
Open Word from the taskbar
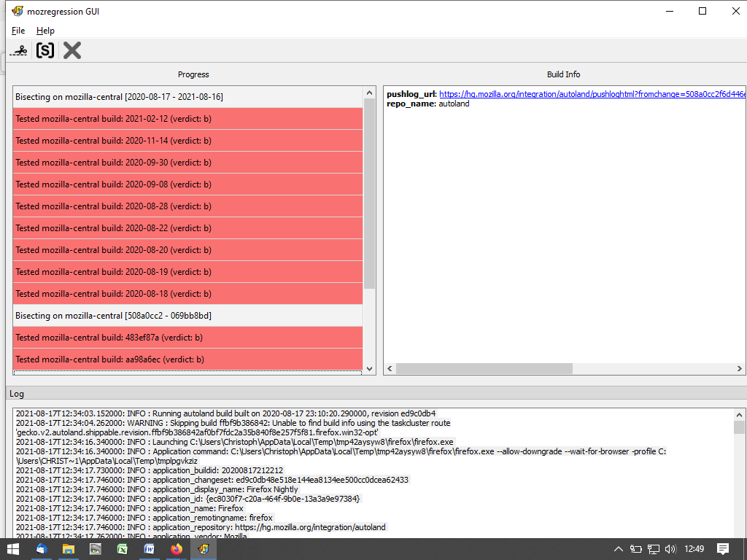(x=150, y=549)
